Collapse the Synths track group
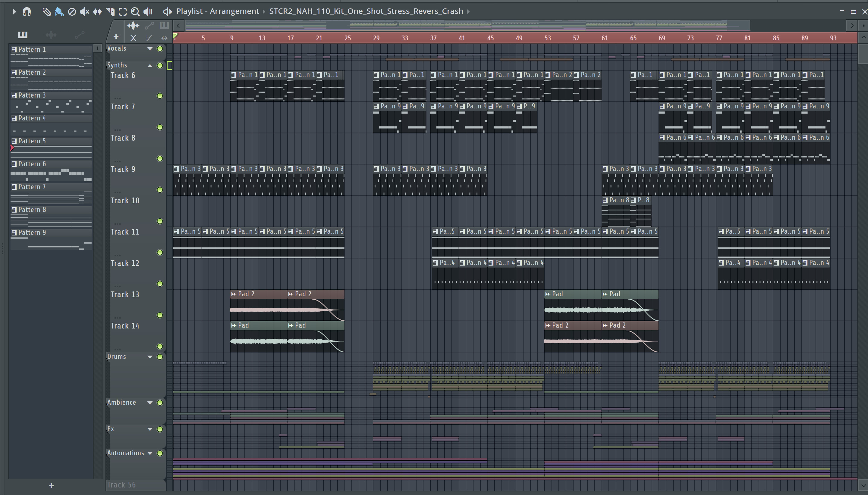The height and width of the screenshot is (495, 868). (150, 65)
